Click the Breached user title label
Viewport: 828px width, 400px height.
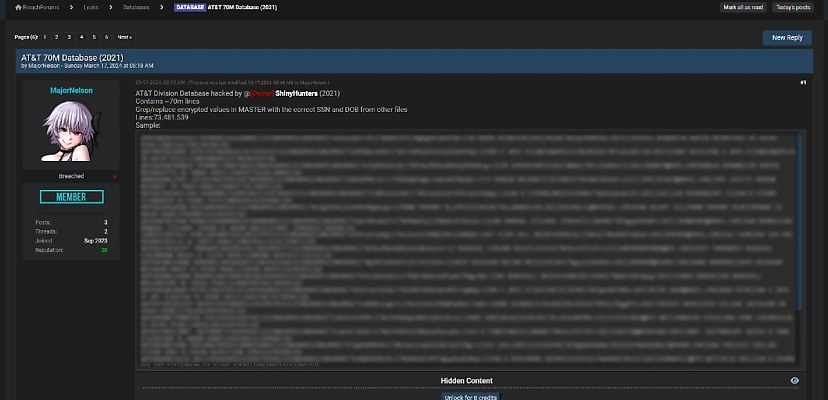71,176
